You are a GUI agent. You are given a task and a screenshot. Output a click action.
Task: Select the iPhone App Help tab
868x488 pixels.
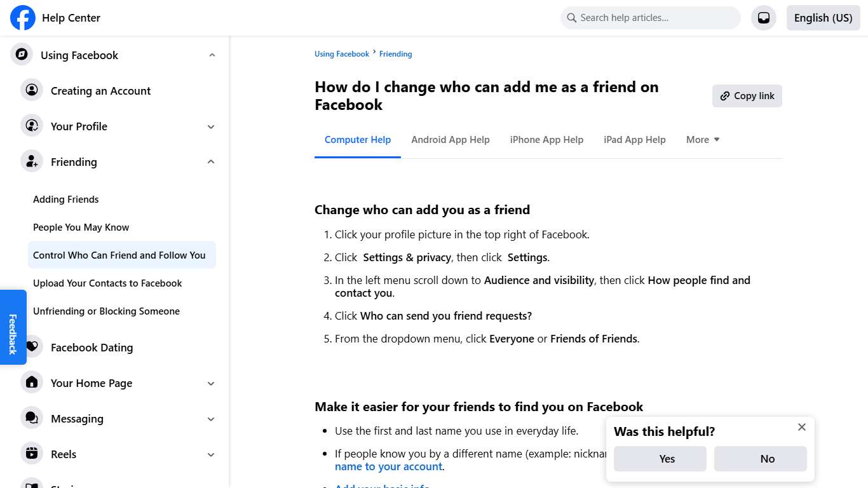[x=546, y=139]
